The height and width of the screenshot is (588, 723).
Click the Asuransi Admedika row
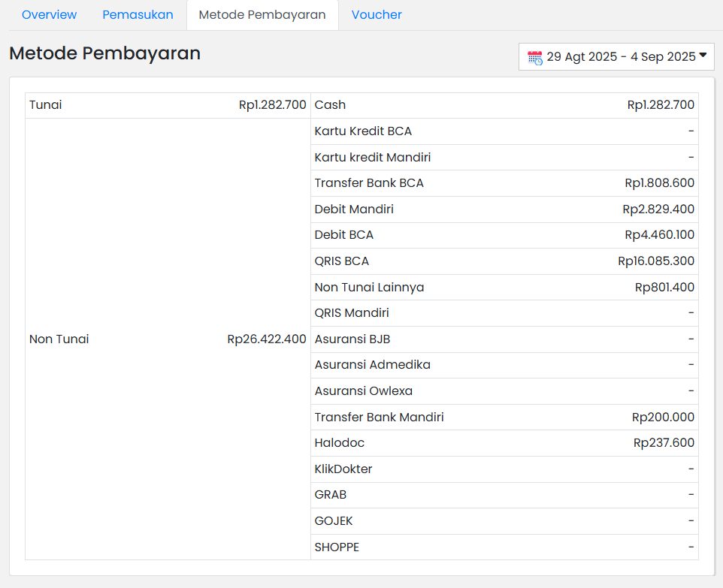pyautogui.click(x=372, y=365)
